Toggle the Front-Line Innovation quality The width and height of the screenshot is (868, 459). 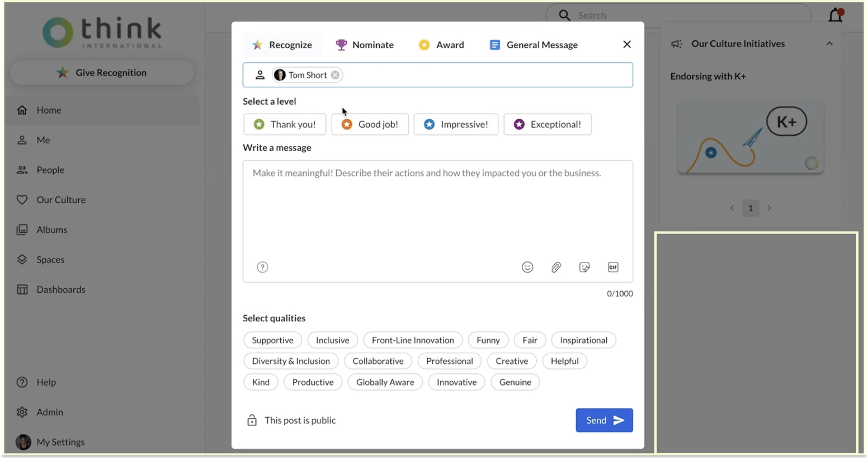413,340
